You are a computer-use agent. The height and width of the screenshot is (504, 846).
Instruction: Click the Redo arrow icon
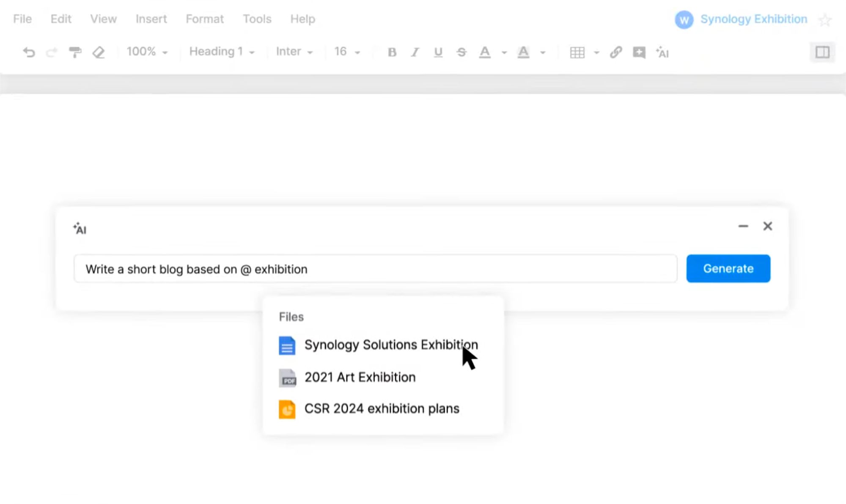click(x=52, y=52)
